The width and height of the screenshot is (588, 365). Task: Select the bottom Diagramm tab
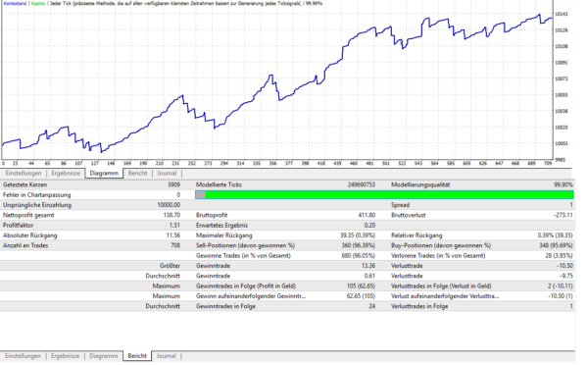coord(104,355)
